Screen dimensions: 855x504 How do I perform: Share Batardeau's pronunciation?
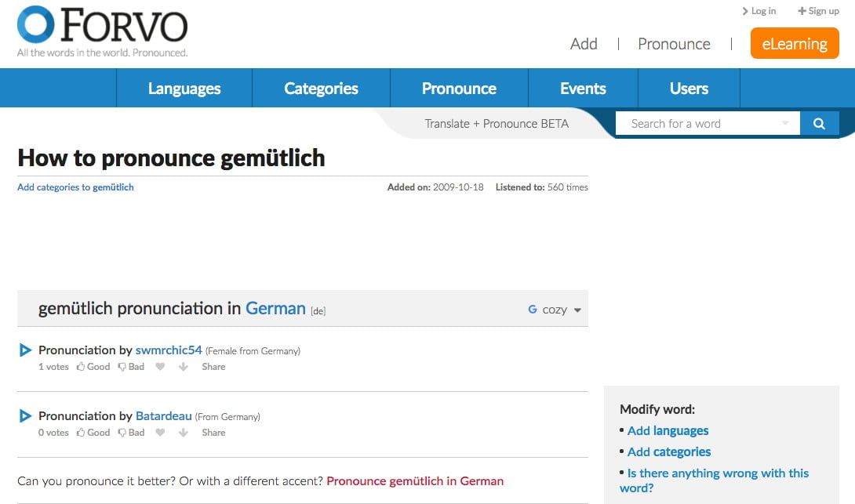click(x=213, y=433)
